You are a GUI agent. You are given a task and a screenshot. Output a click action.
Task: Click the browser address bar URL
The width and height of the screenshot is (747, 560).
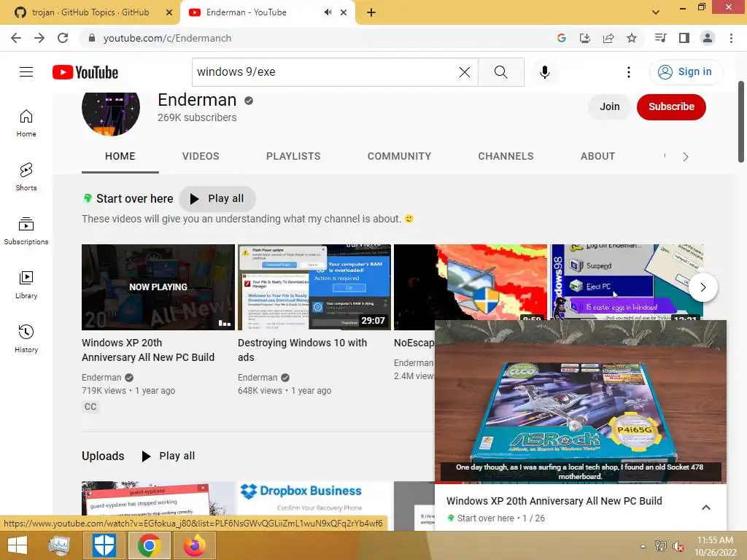[x=167, y=38]
